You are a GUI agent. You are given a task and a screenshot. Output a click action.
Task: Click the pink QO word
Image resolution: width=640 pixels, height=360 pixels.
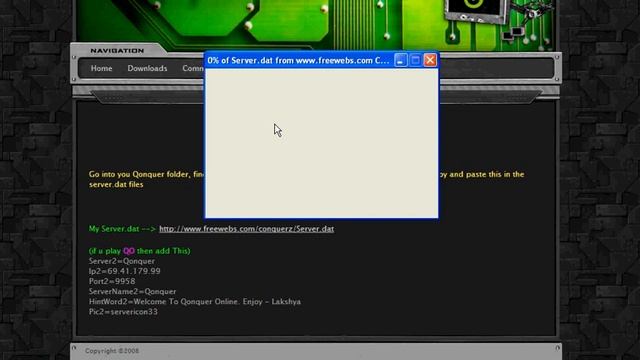pyautogui.click(x=129, y=251)
